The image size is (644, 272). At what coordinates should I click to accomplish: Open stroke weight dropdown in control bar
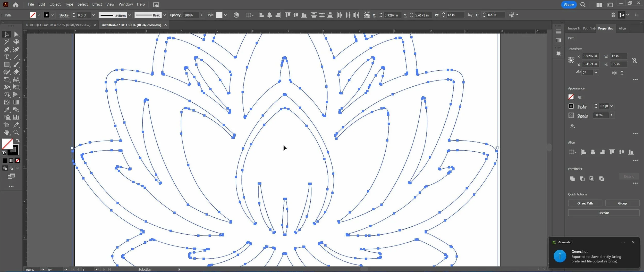94,15
